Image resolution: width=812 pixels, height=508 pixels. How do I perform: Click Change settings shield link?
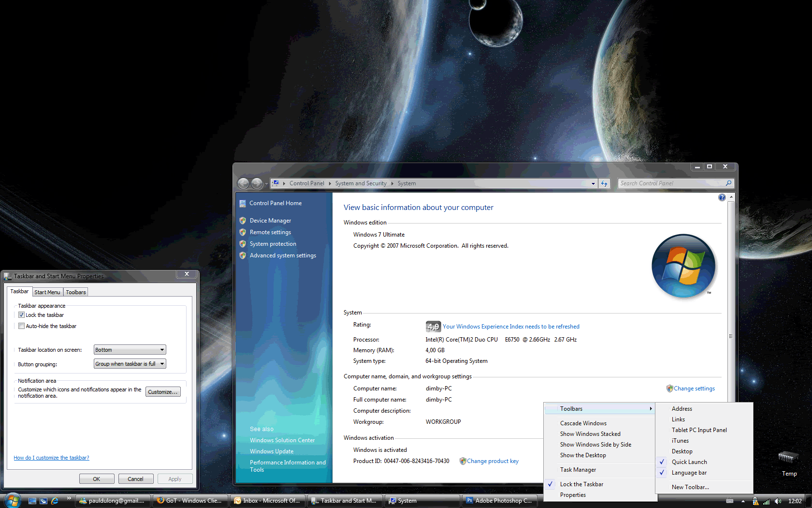pos(690,388)
